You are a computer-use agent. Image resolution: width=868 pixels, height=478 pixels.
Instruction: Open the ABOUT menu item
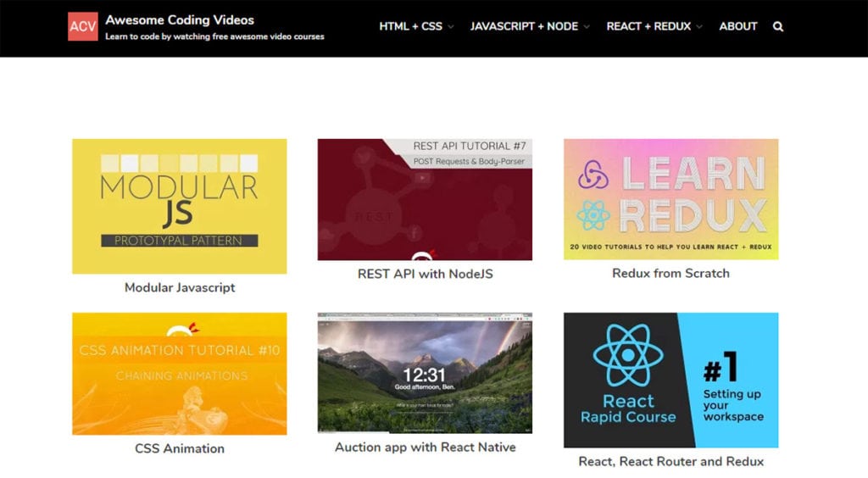(x=738, y=26)
